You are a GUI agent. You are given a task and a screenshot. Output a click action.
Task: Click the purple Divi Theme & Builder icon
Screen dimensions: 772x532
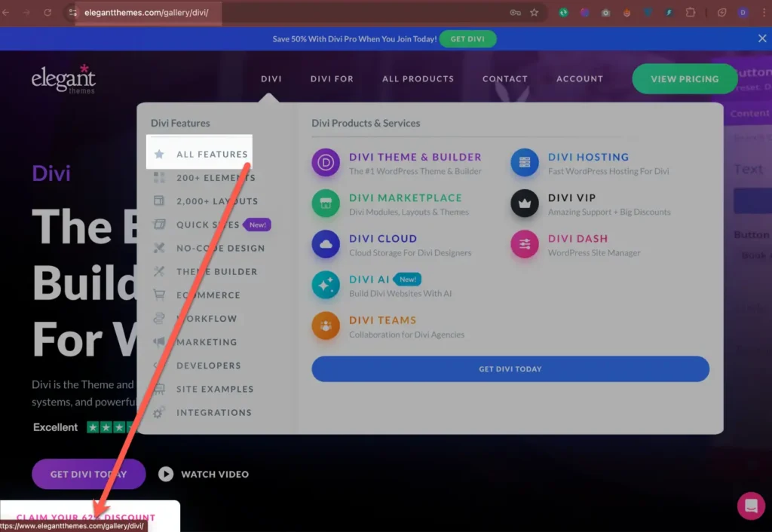pyautogui.click(x=326, y=163)
